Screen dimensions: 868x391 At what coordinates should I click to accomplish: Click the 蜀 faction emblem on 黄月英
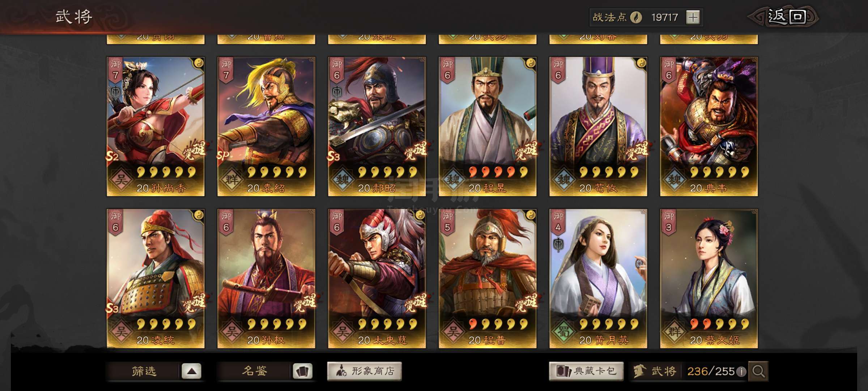pos(563,332)
